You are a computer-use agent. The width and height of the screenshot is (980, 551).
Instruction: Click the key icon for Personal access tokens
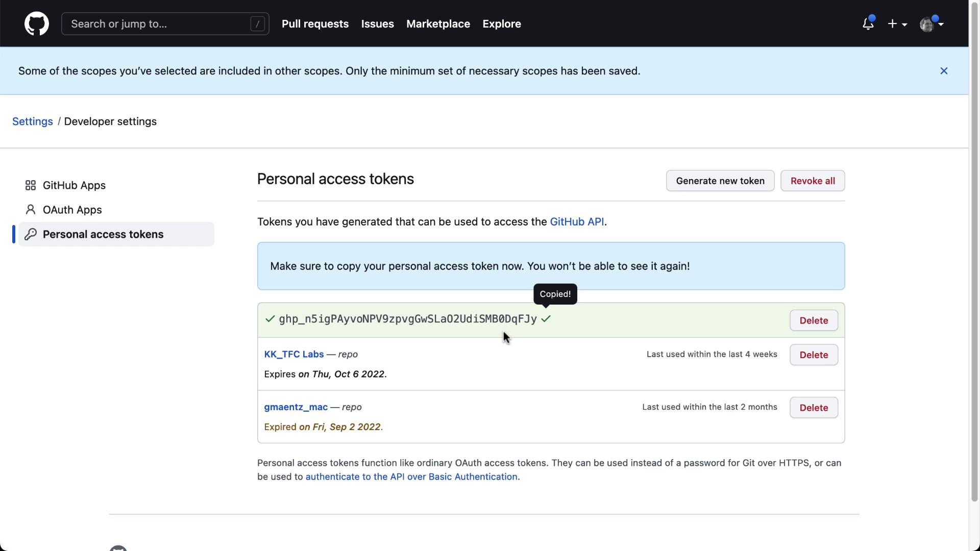pyautogui.click(x=31, y=234)
